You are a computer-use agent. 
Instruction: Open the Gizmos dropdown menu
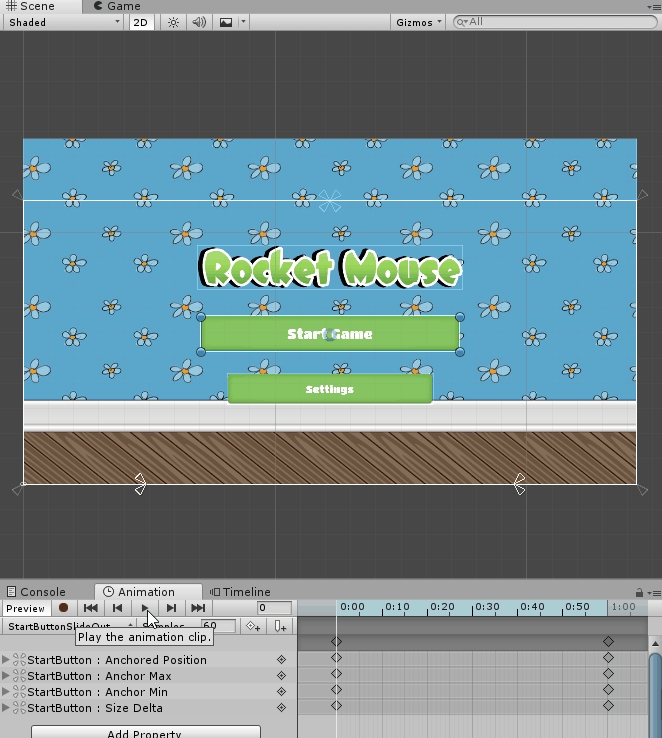point(419,22)
